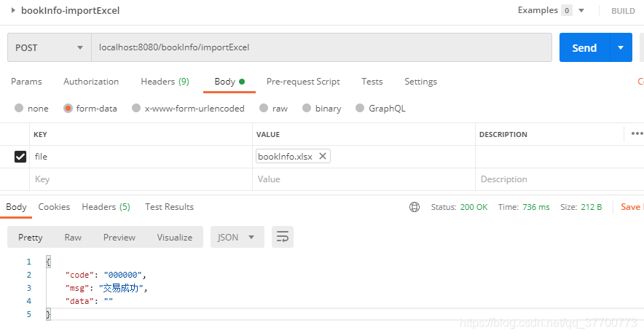Remove the bookInfo.xlsx attached file
Screen dimensions: 644x336
[x=323, y=156]
